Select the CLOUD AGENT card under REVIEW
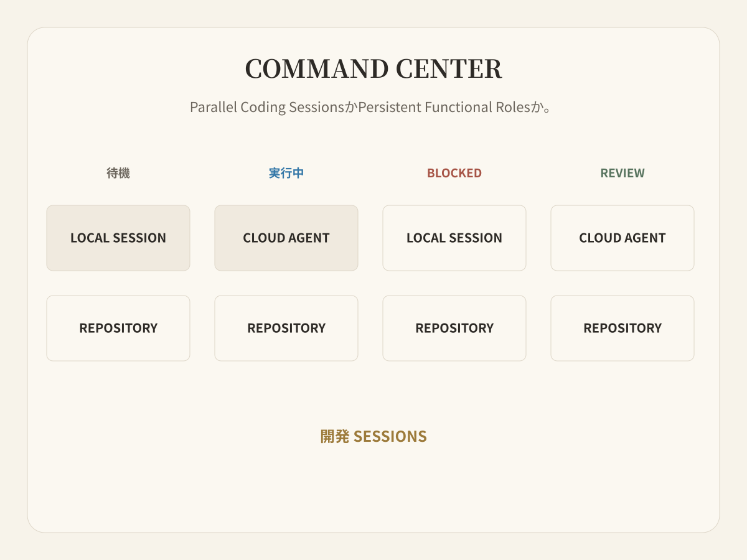747x560 pixels. (x=622, y=238)
